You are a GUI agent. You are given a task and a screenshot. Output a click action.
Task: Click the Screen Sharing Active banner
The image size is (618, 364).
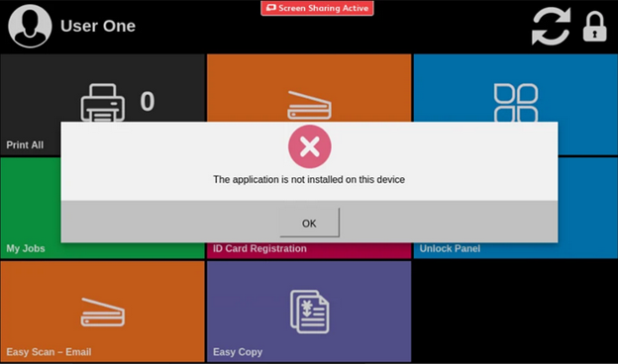[317, 8]
